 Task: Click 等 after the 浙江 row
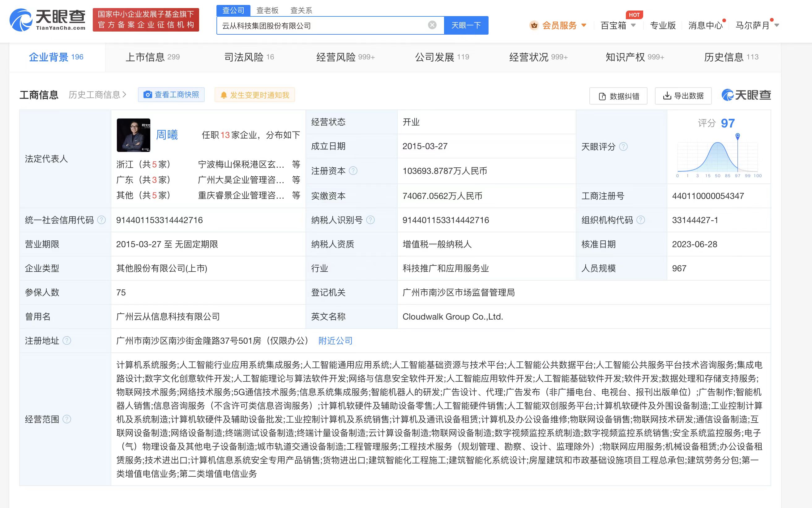(x=296, y=164)
